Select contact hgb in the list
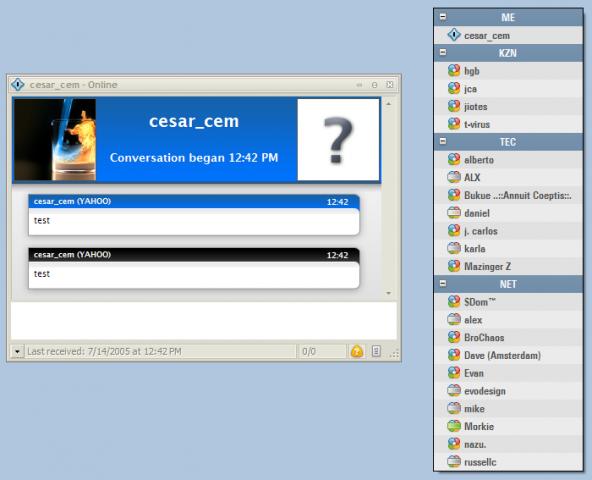Viewport: 592px width, 480px height. [x=508, y=71]
